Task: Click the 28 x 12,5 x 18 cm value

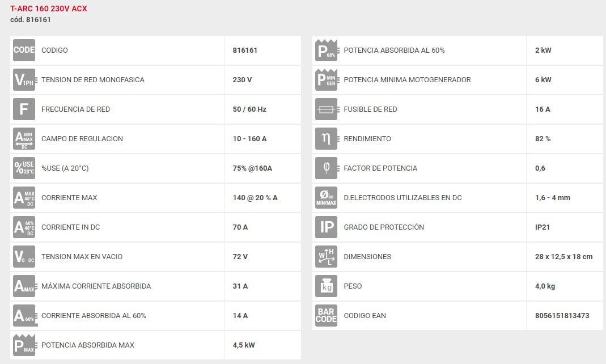Action: click(564, 257)
